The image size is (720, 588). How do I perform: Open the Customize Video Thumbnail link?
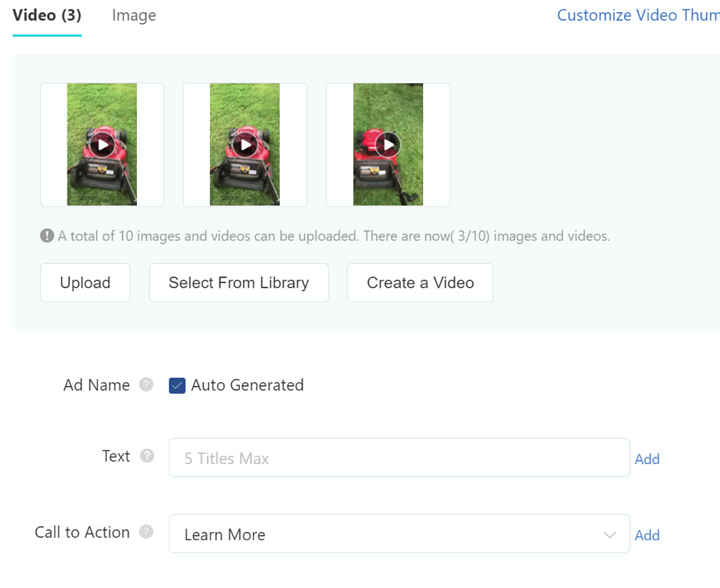638,16
